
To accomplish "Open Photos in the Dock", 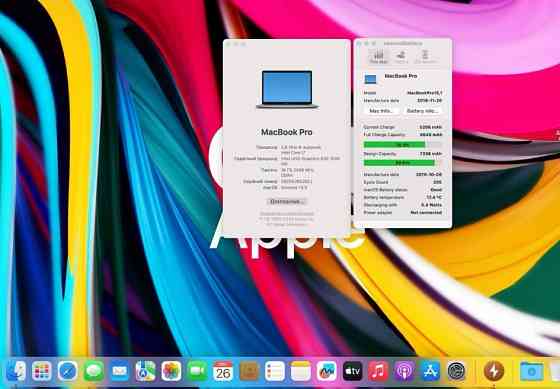I will click(171, 371).
